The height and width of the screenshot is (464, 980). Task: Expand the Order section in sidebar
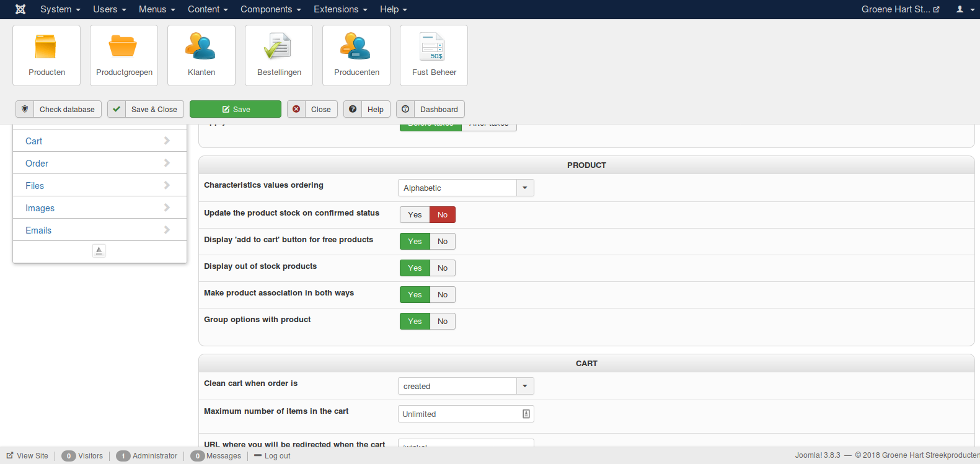pyautogui.click(x=100, y=163)
